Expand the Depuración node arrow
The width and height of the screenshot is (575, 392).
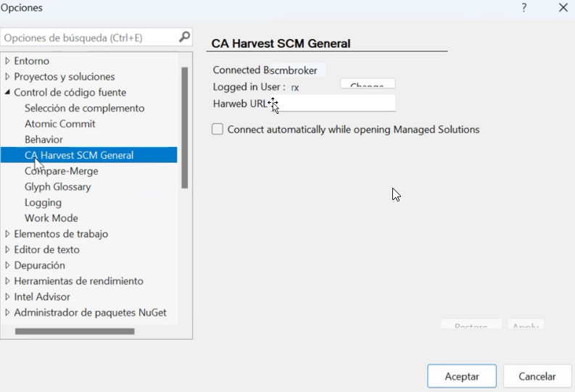[x=8, y=265]
